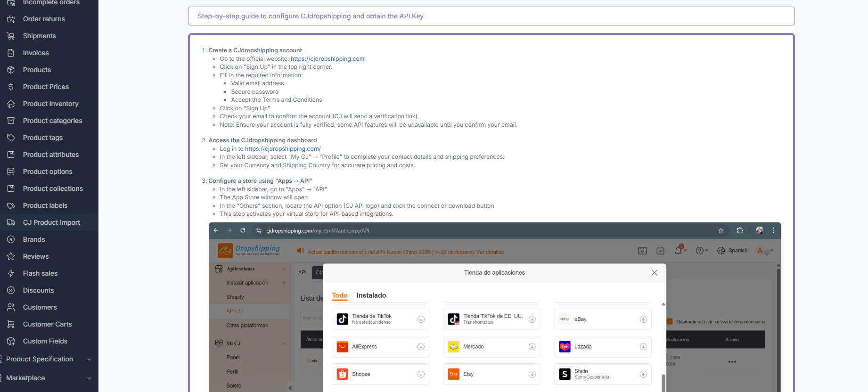Click the Customer Carts cart icon
Viewport: 868px width, 392px height.
coord(11,324)
